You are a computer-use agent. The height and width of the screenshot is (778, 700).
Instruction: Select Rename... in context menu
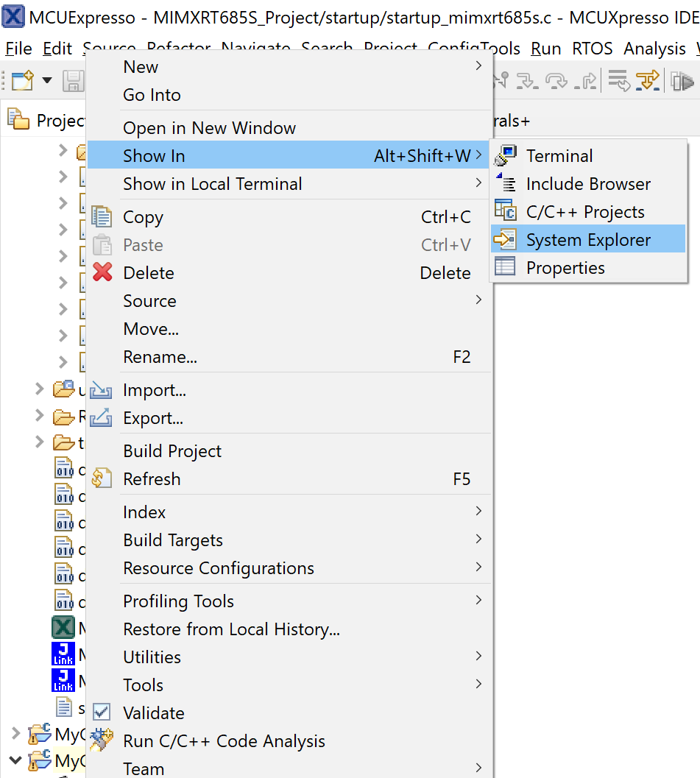click(160, 357)
